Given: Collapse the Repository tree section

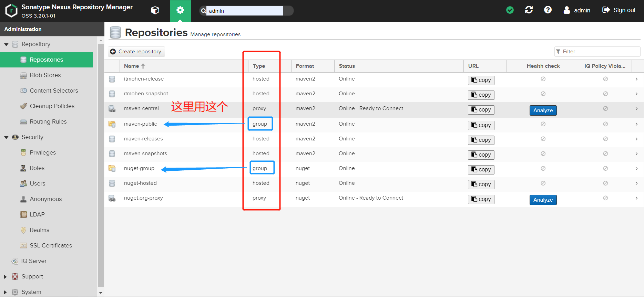Looking at the screenshot, I should pos(6,44).
